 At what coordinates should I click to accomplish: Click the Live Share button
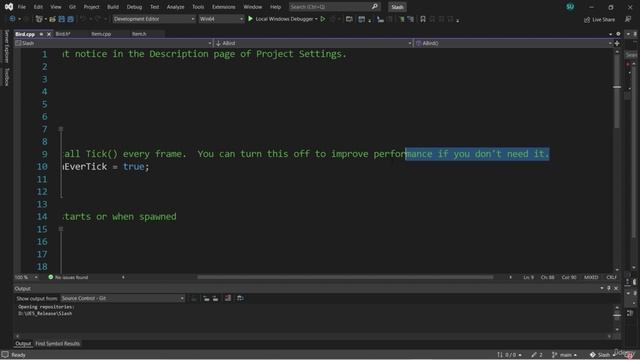tap(600, 20)
